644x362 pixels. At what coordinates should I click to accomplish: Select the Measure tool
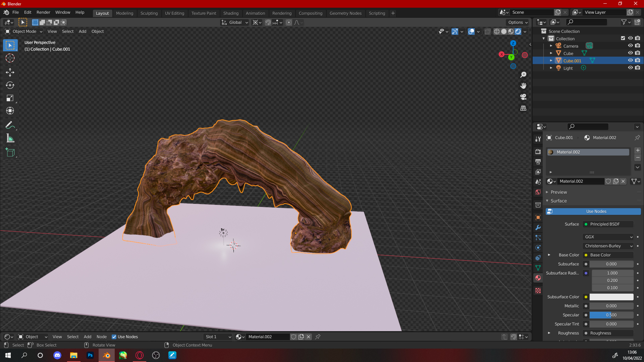tap(10, 138)
